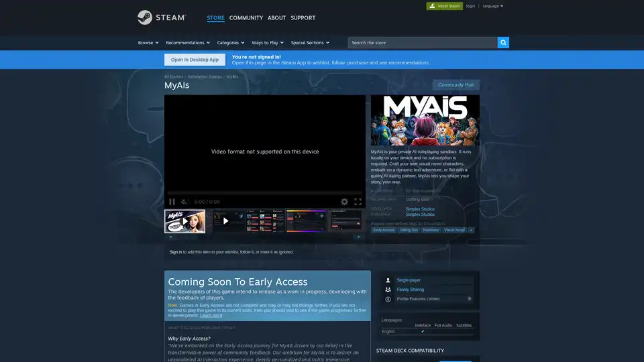Click the Steam logo in header
Image resolution: width=644 pixels, height=362 pixels.
click(161, 17)
